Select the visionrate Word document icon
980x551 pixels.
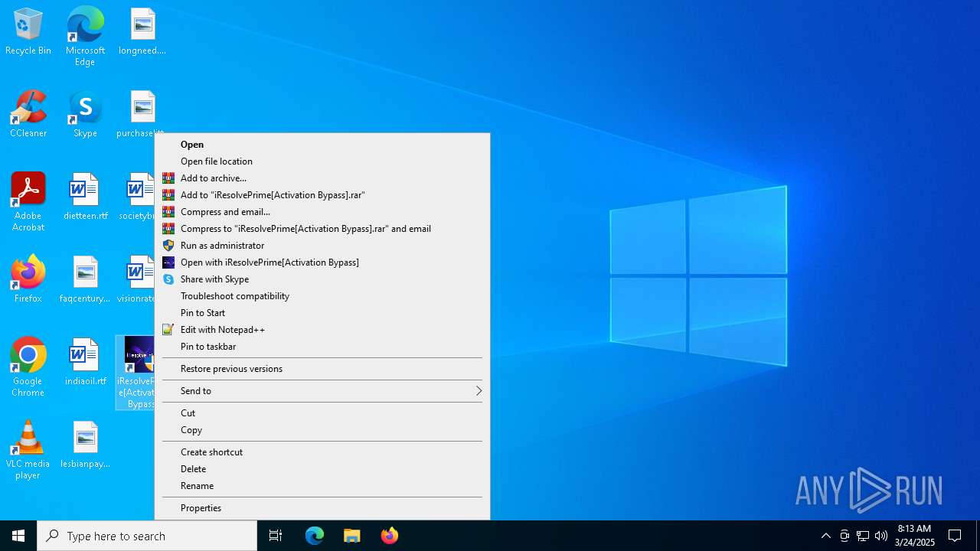136,279
